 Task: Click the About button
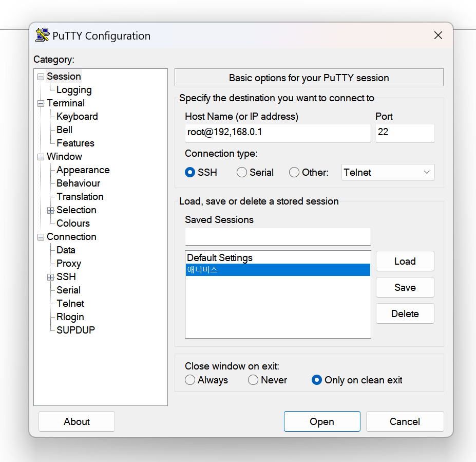(x=77, y=421)
